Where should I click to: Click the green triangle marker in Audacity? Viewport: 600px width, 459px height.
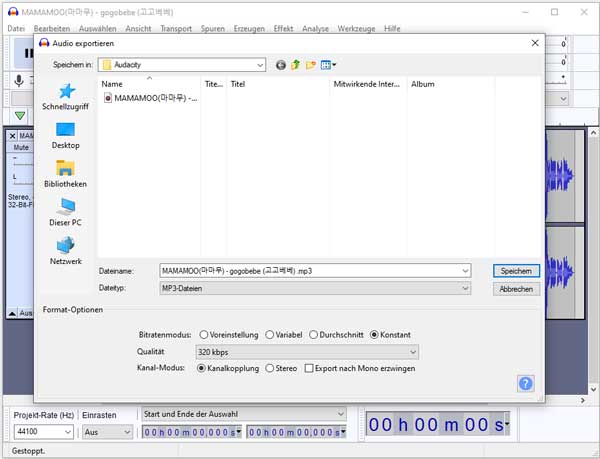coord(20,115)
